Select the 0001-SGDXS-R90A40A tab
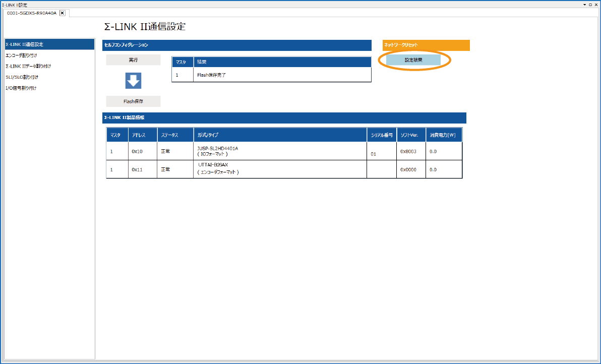The height and width of the screenshot is (364, 601). [x=31, y=13]
